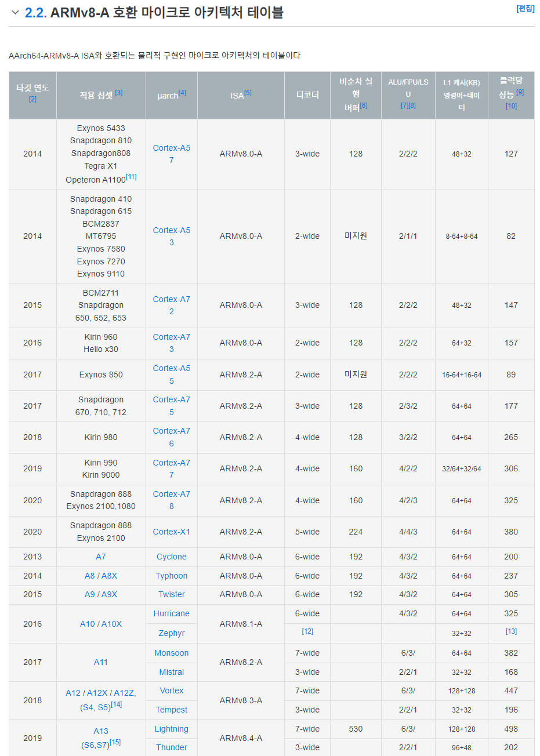Image resolution: width=540 pixels, height=756 pixels.
Task: Open the A12 / A12X / A12Z link
Action: pos(101,693)
